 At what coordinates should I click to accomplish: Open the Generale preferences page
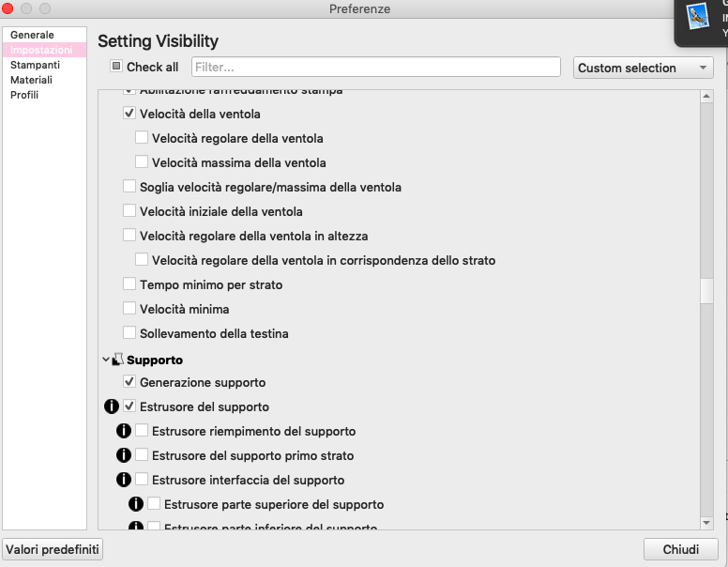pyautogui.click(x=32, y=35)
